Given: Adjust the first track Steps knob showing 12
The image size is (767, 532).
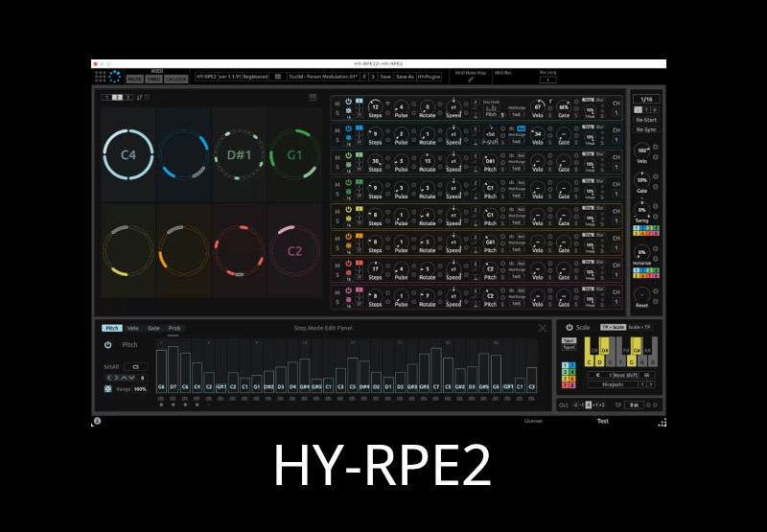Looking at the screenshot, I should point(375,106).
